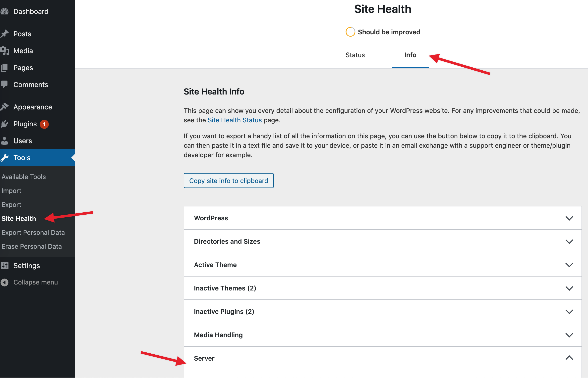Screen dimensions: 588x378
Task: Switch to the Status tab
Action: click(x=355, y=55)
